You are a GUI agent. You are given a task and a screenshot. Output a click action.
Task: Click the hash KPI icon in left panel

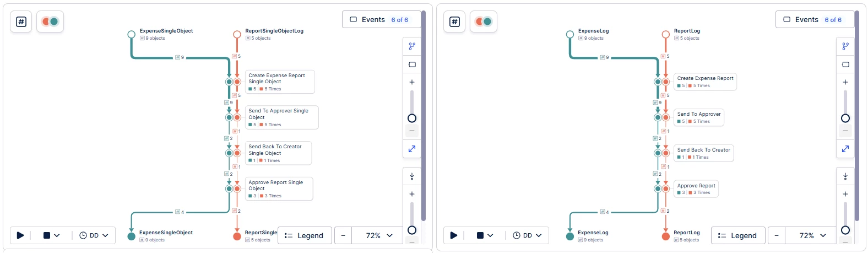(x=21, y=21)
